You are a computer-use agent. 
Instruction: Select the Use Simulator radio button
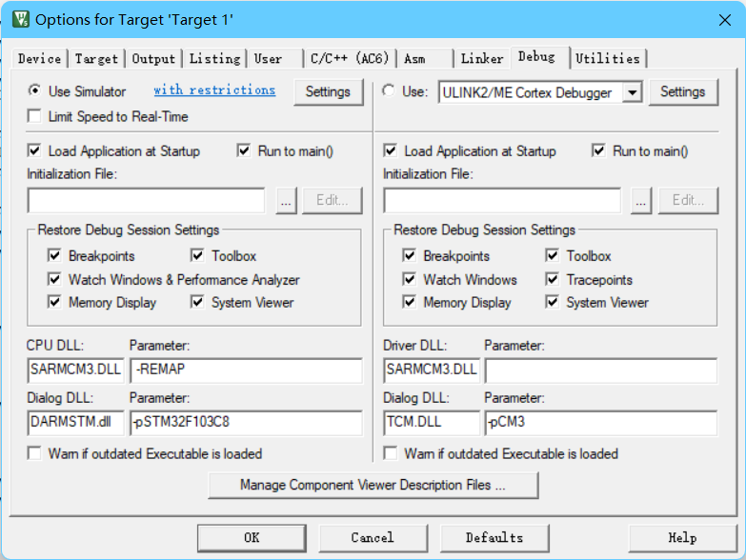34,90
